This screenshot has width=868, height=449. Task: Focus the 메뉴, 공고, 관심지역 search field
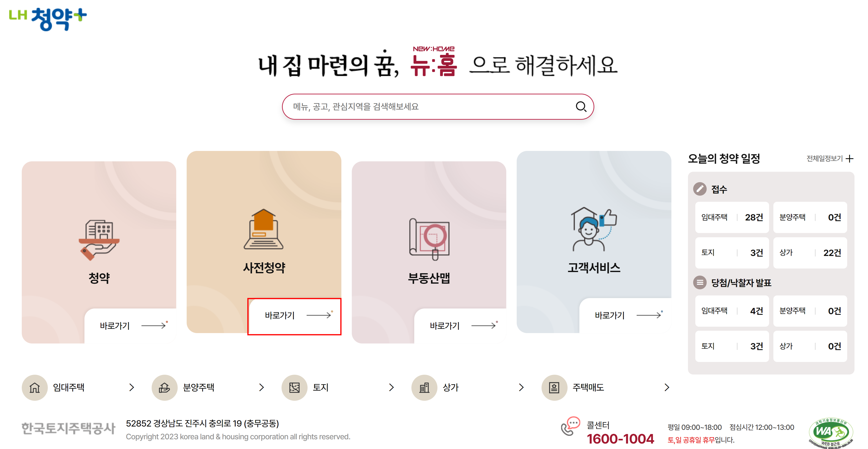point(438,107)
